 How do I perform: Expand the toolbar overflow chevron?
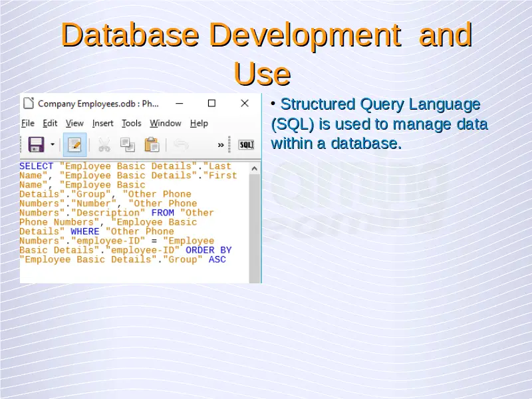coord(221,145)
